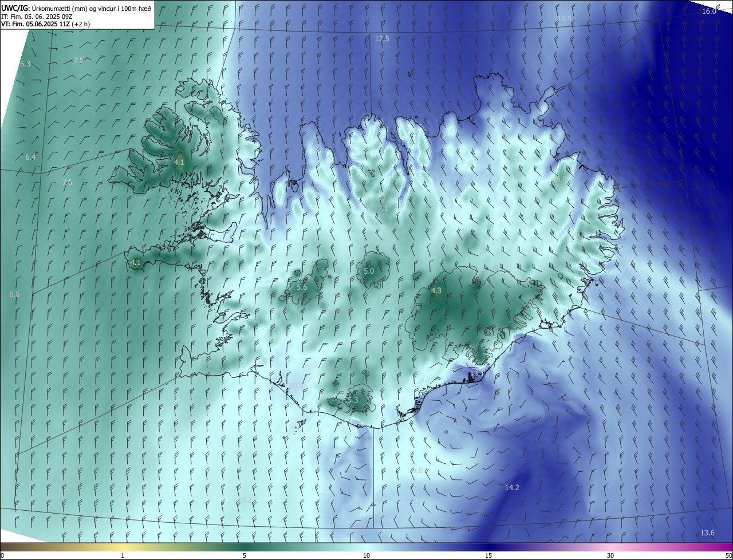
Task: Click the 4.1 label on the Westfjords
Action: (x=179, y=163)
